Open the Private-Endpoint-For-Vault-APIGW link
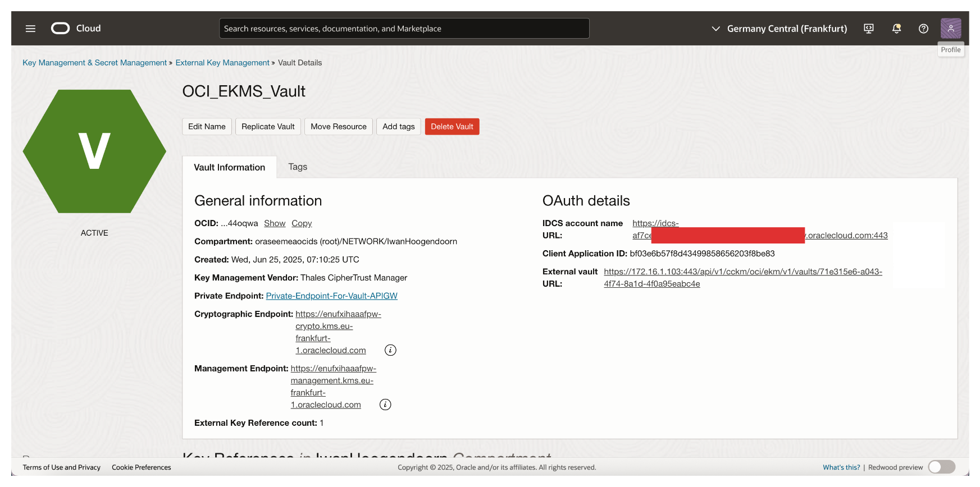 331,296
